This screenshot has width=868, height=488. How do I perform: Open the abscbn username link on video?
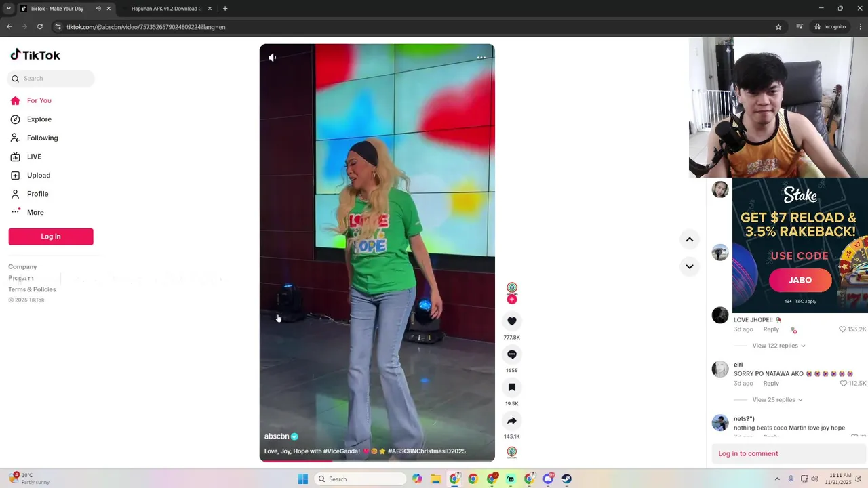(277, 436)
